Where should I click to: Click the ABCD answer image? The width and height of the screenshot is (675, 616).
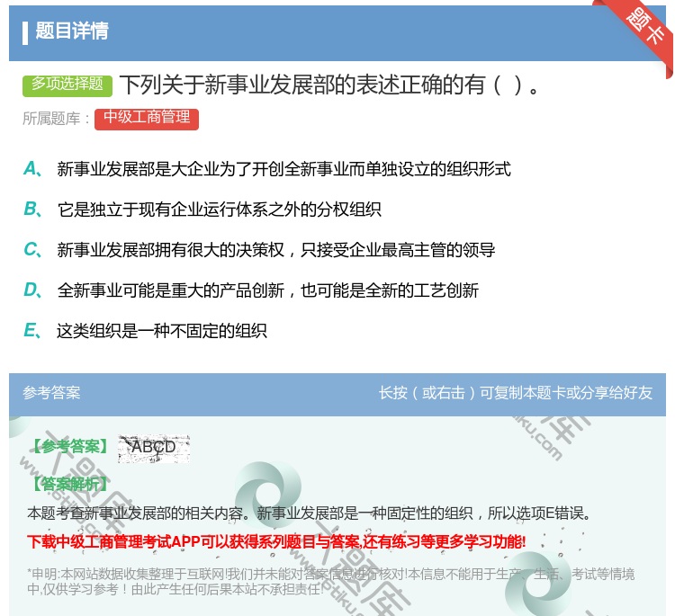pyautogui.click(x=154, y=448)
